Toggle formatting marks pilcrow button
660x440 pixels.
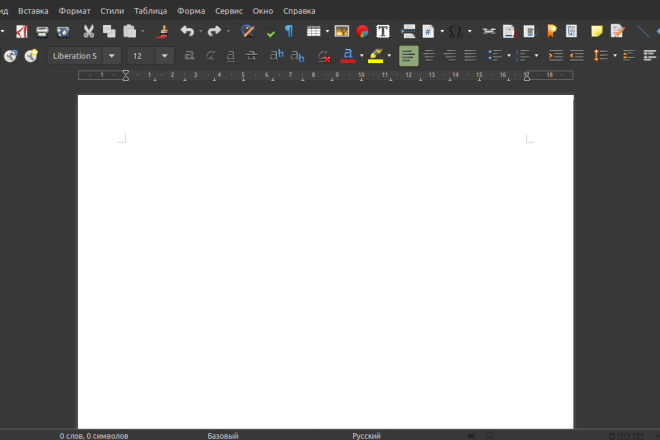[x=289, y=31]
